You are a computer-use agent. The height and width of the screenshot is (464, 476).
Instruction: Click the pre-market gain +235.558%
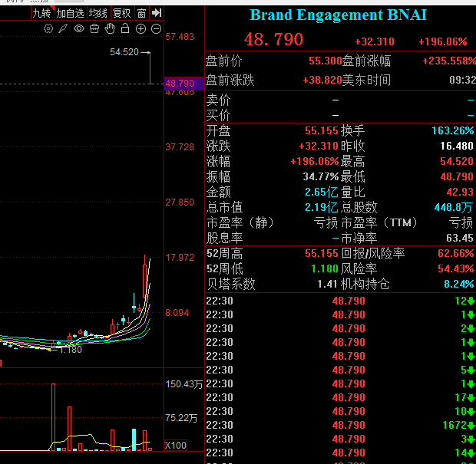pos(449,61)
